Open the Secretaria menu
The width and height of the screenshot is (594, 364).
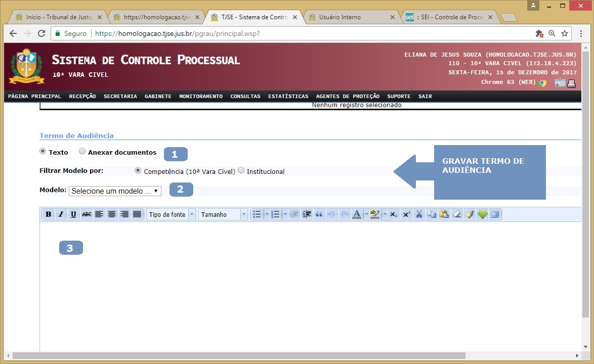click(x=120, y=96)
